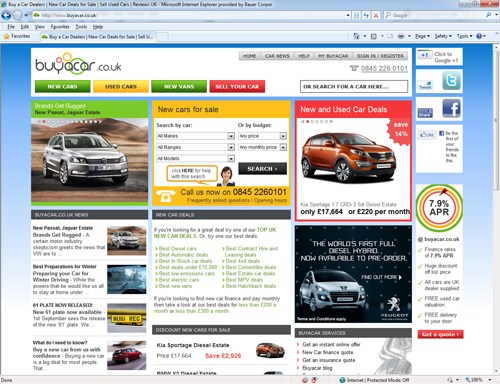Click the browser back arrow button
The height and width of the screenshot is (384, 500).
[x=6, y=15]
